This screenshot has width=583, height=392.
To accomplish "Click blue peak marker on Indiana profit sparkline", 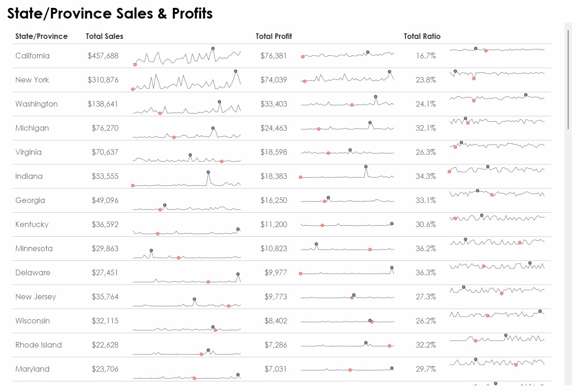I will pyautogui.click(x=366, y=166).
